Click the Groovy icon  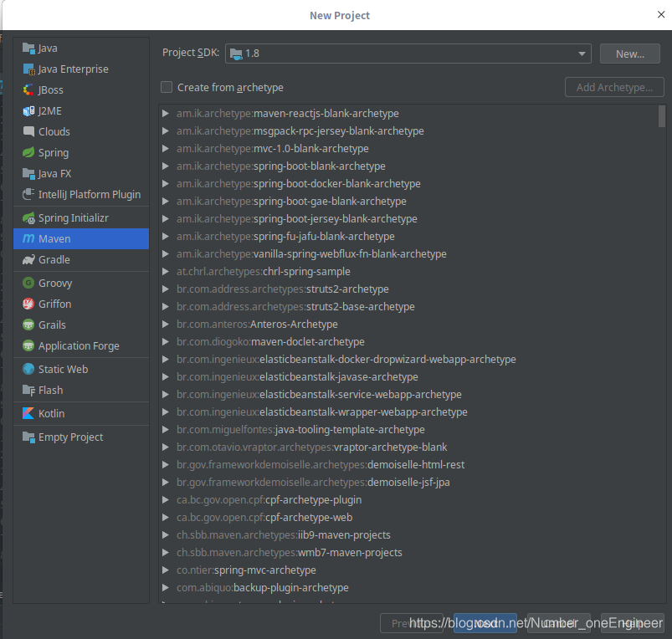[28, 283]
